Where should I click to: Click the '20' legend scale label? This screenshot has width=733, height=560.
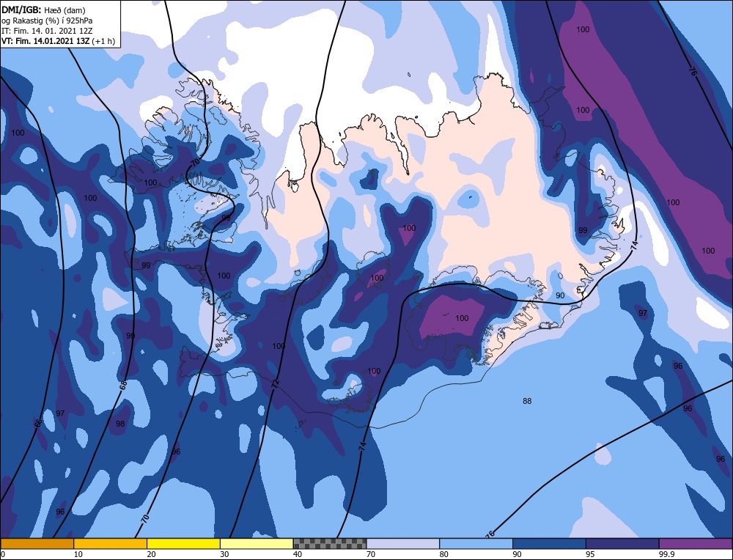click(x=151, y=554)
